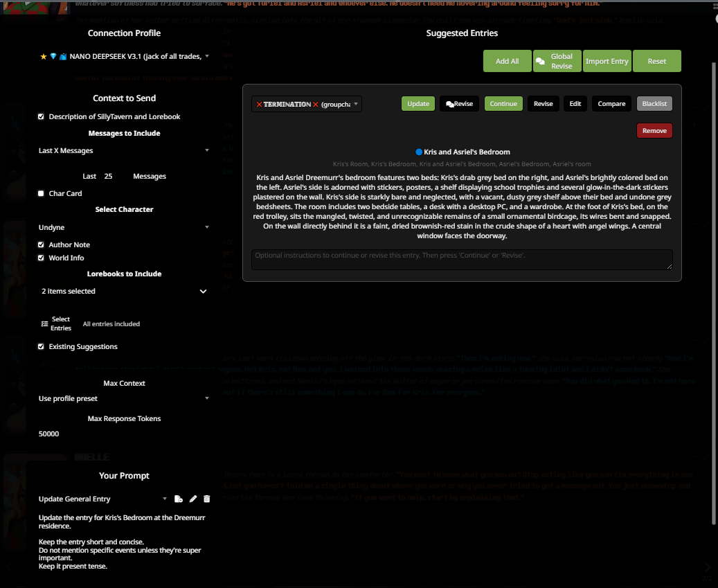Click the Import Entry button
Screen dimensions: 718x588
point(607,61)
